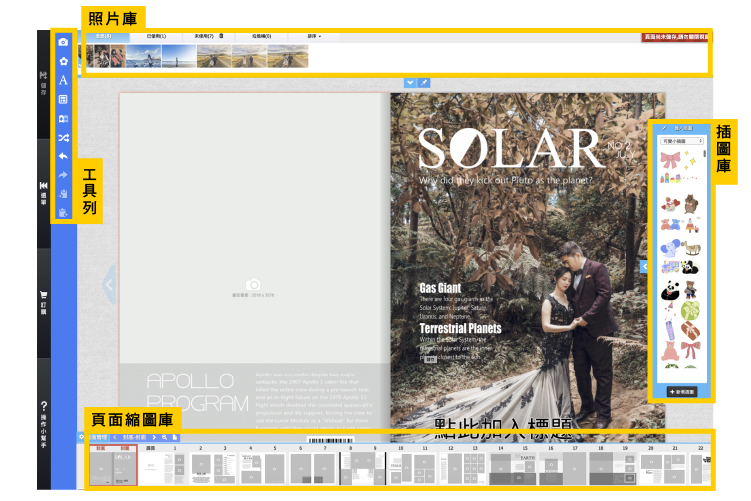Select the text 'A' tool
The width and height of the screenshot is (751, 501).
point(63,81)
